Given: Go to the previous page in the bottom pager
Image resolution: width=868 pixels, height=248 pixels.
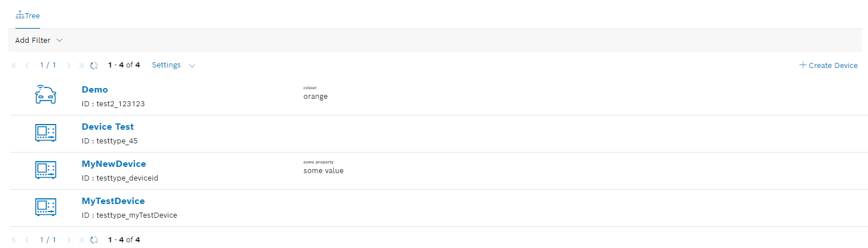Looking at the screenshot, I should (x=26, y=240).
